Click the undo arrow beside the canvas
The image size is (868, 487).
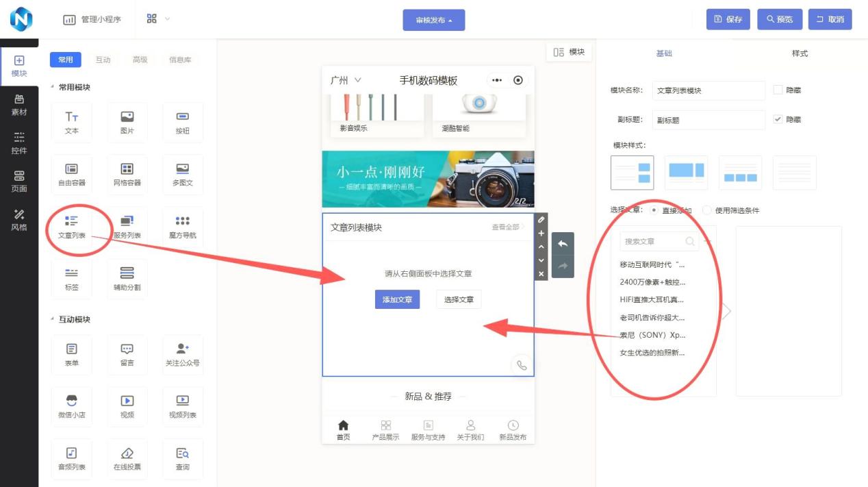click(563, 244)
